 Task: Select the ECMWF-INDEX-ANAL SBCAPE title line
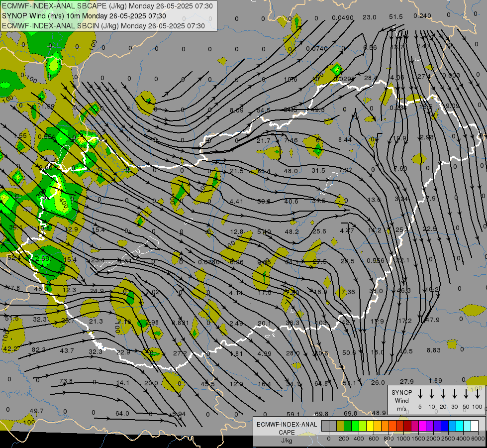click(x=107, y=6)
